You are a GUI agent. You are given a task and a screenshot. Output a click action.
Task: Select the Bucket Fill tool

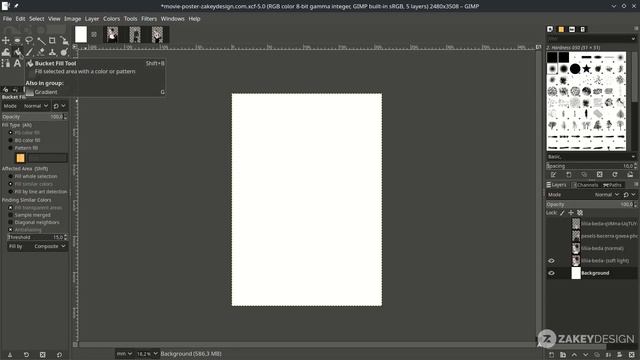17,52
